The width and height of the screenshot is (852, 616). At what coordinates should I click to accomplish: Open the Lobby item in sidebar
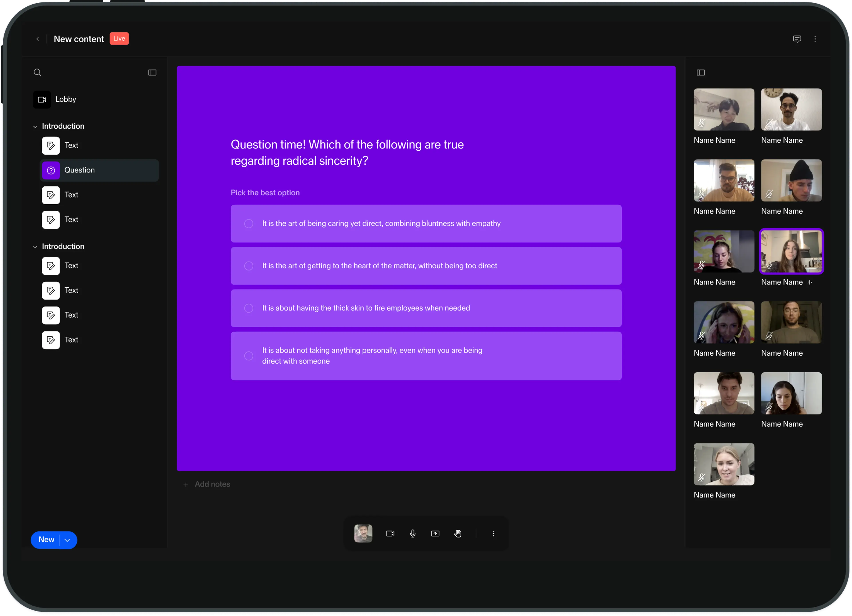click(x=65, y=100)
